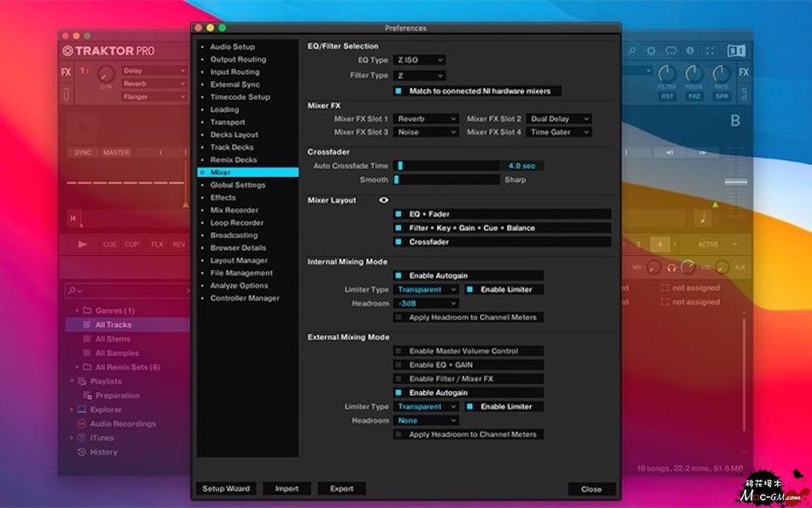Viewport: 812px width, 508px height.
Task: Enable Master Volume Control checkbox
Action: [399, 351]
